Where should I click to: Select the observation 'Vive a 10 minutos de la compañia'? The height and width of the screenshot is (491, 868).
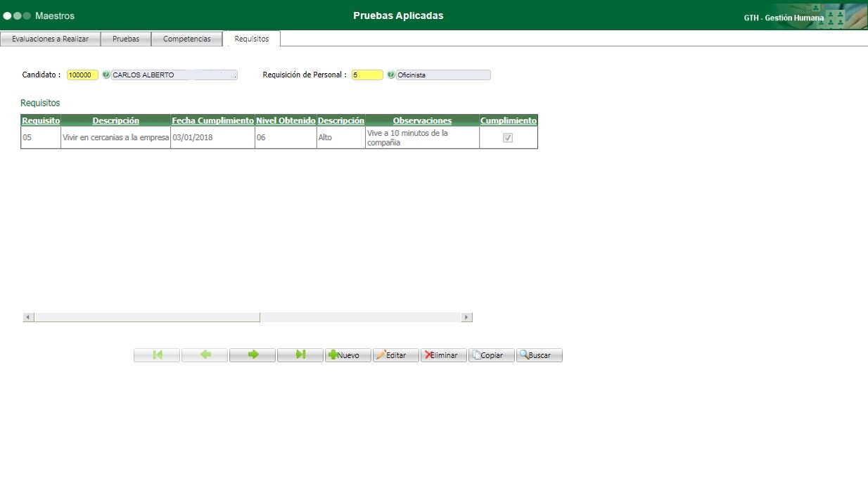[422, 138]
